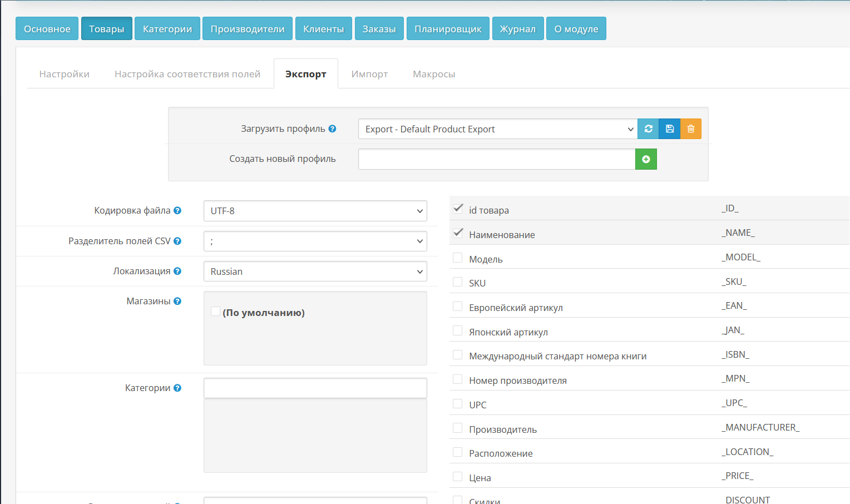Click the help icon next to Магазины
The width and height of the screenshot is (850, 504).
coord(177,300)
